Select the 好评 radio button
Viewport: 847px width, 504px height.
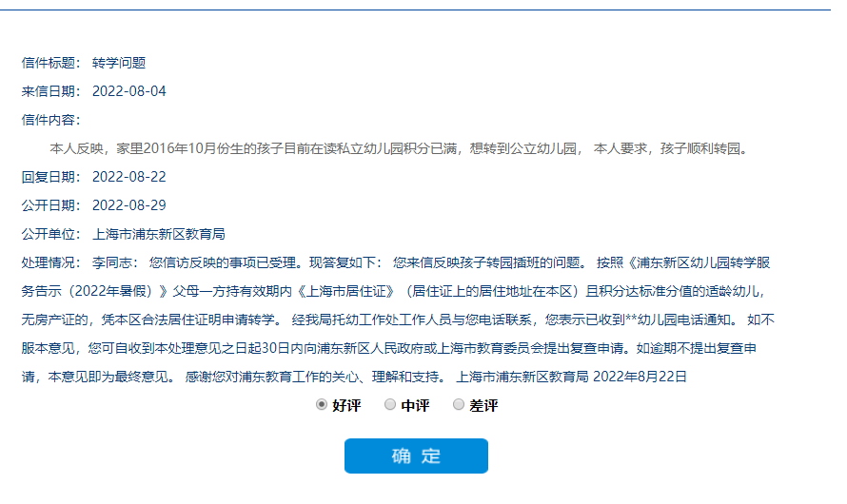click(322, 405)
